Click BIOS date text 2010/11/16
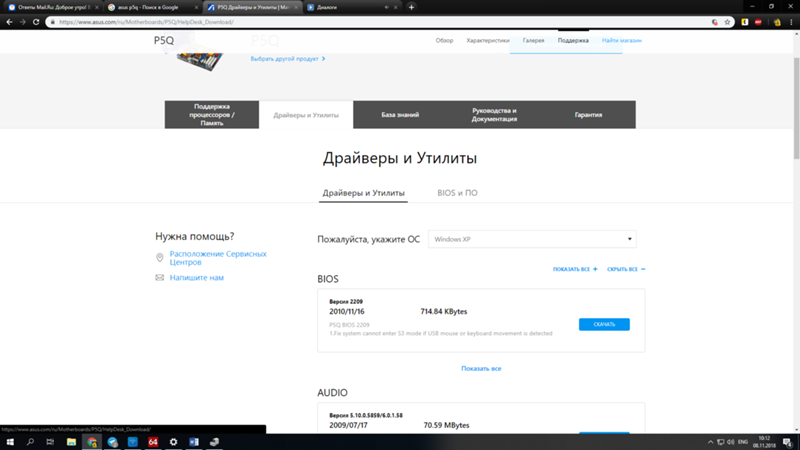Image resolution: width=800 pixels, height=450 pixels. coord(347,311)
